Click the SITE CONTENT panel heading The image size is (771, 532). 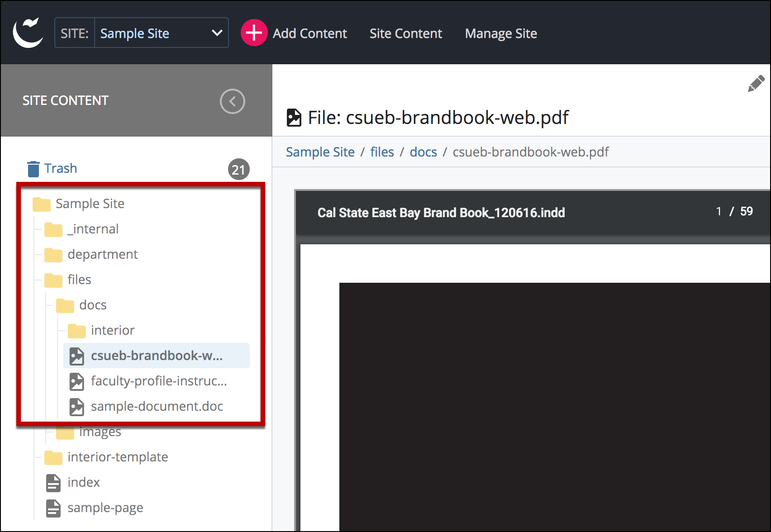66,100
